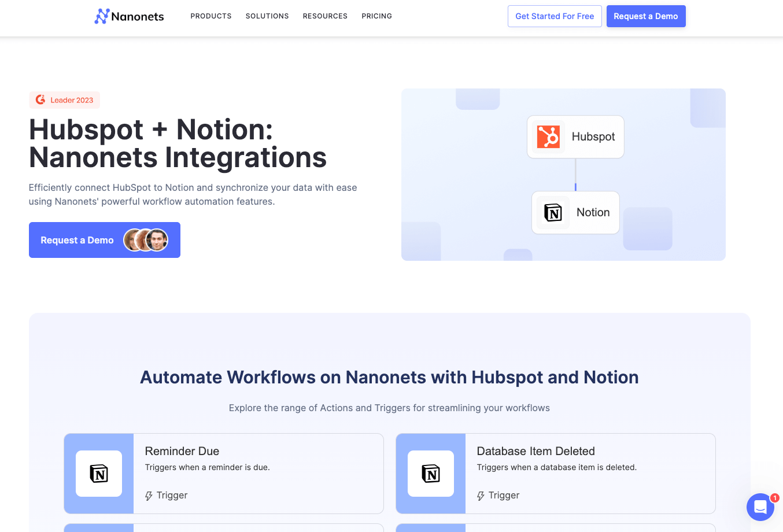The image size is (783, 532).
Task: Click the Hubspot + Notion page heading
Action: [x=178, y=143]
